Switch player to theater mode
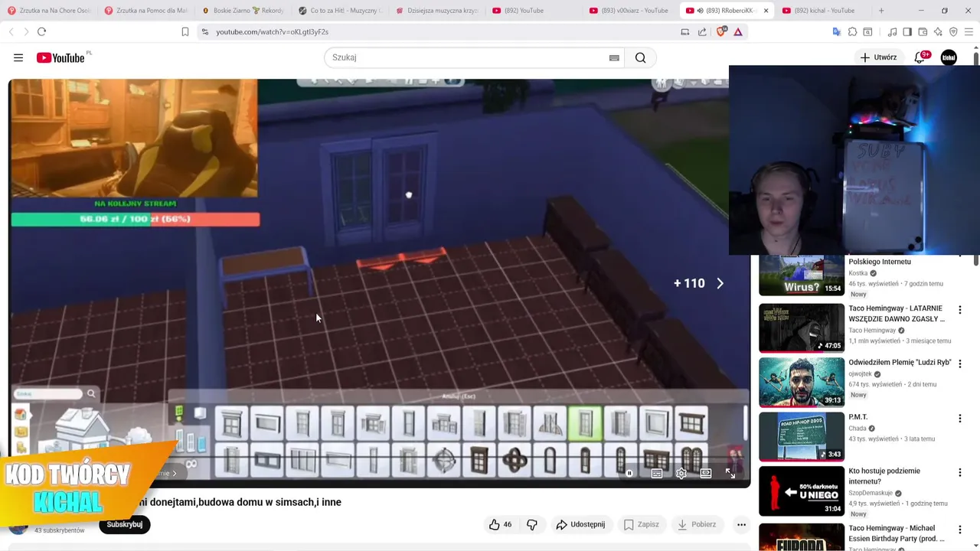The image size is (980, 551). click(x=706, y=474)
